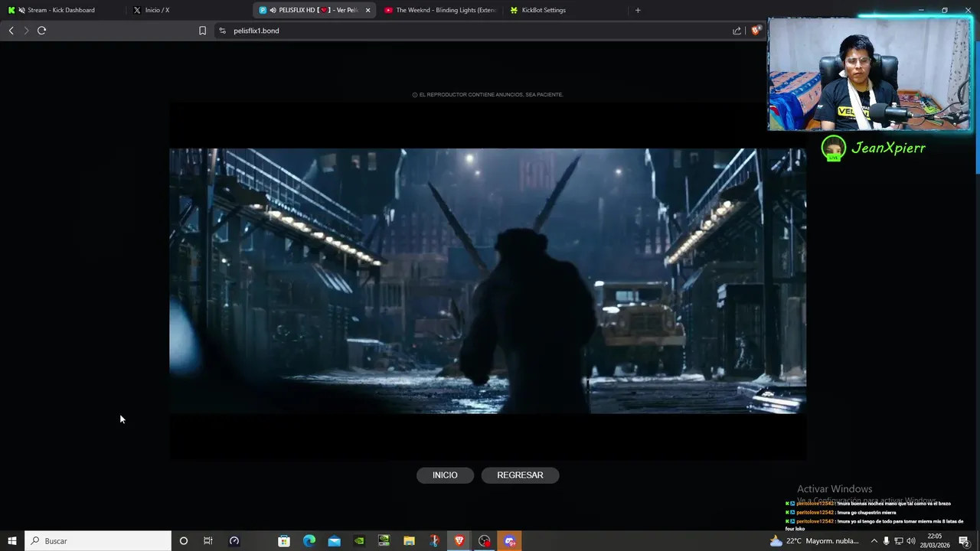Close the PELISFLIX HD tab
The image size is (980, 551).
tap(367, 10)
